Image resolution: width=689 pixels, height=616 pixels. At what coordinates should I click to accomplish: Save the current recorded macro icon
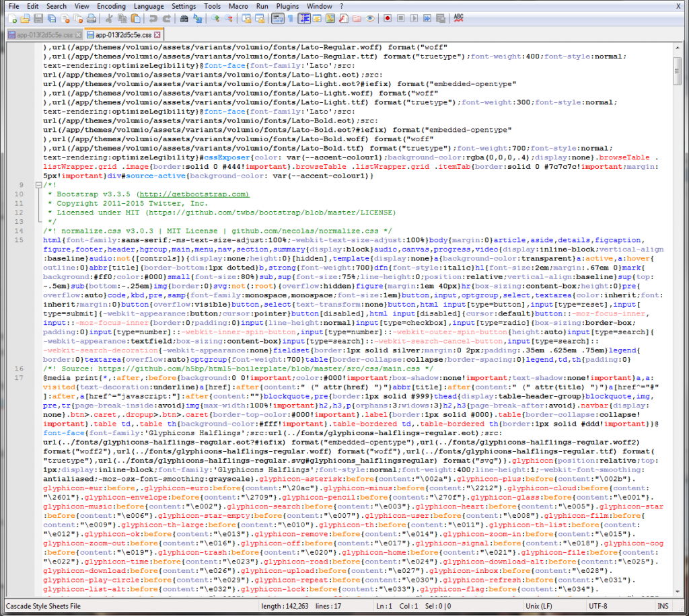pyautogui.click(x=440, y=18)
